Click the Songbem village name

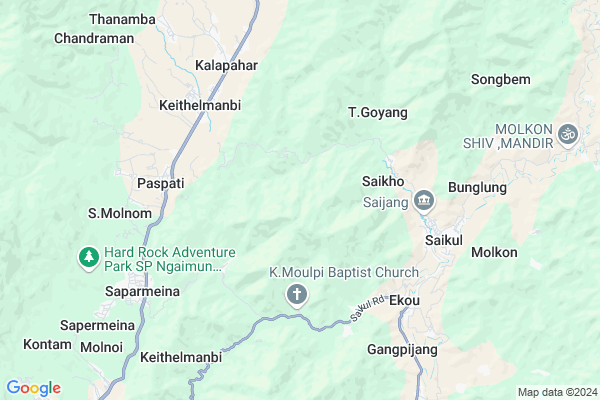501,80
